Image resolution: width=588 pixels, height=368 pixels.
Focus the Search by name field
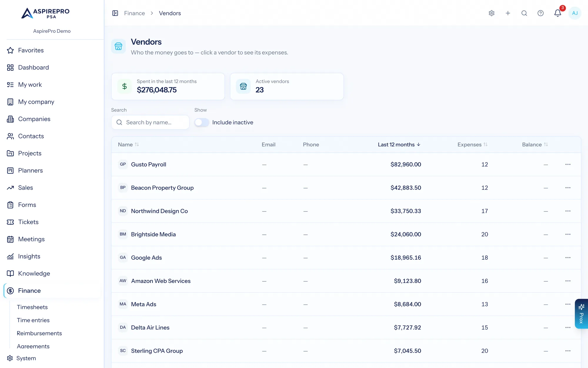(150, 122)
